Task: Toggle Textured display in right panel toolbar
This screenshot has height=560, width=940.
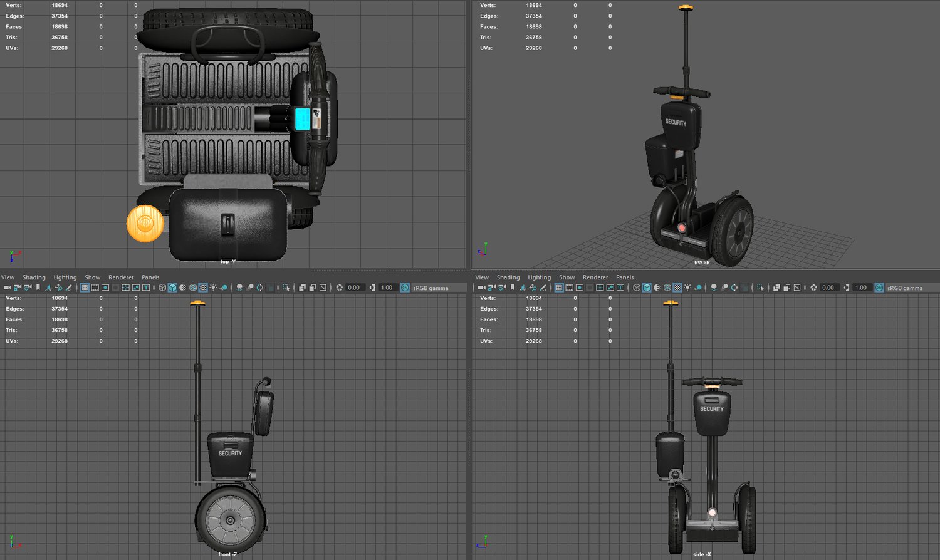Action: [x=677, y=288]
